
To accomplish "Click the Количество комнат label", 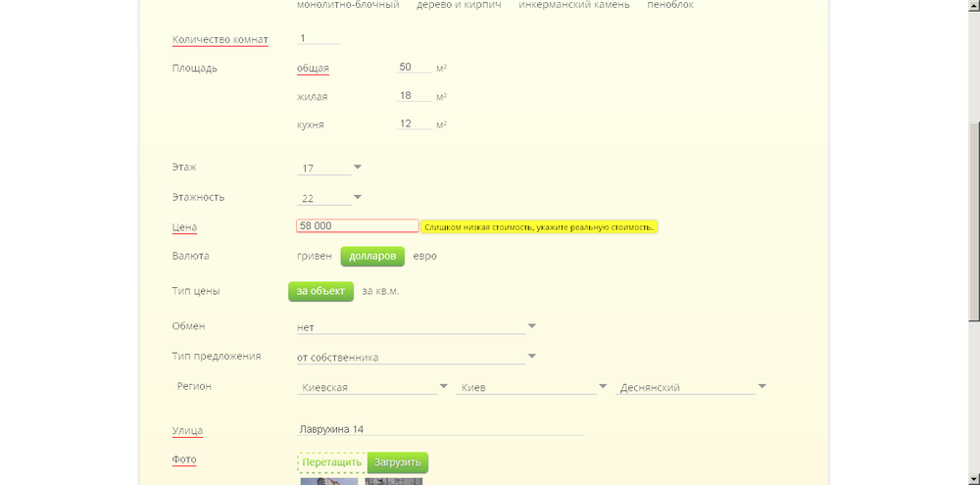I will pyautogui.click(x=220, y=39).
